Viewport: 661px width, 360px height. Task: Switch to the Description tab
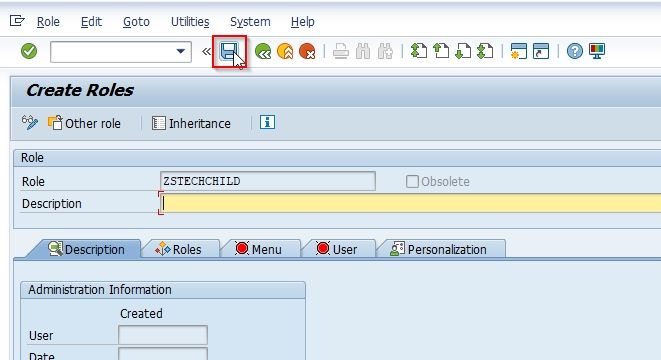[86, 249]
